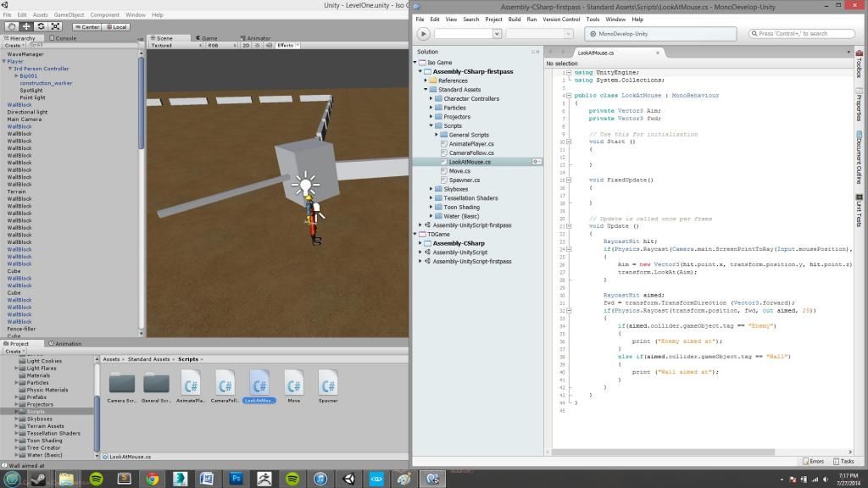Expand the Skyboxes folder in Solution tree
Viewport: 868px width, 488px height.
pyautogui.click(x=431, y=189)
